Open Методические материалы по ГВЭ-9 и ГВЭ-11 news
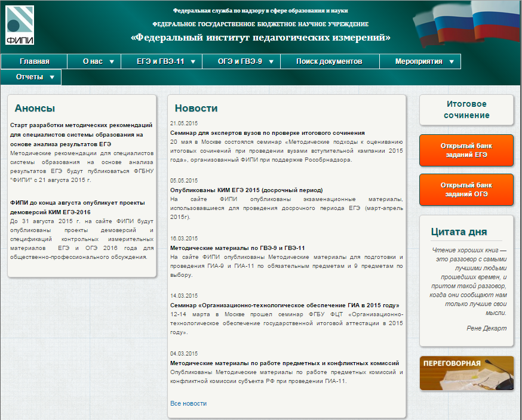 (x=237, y=248)
